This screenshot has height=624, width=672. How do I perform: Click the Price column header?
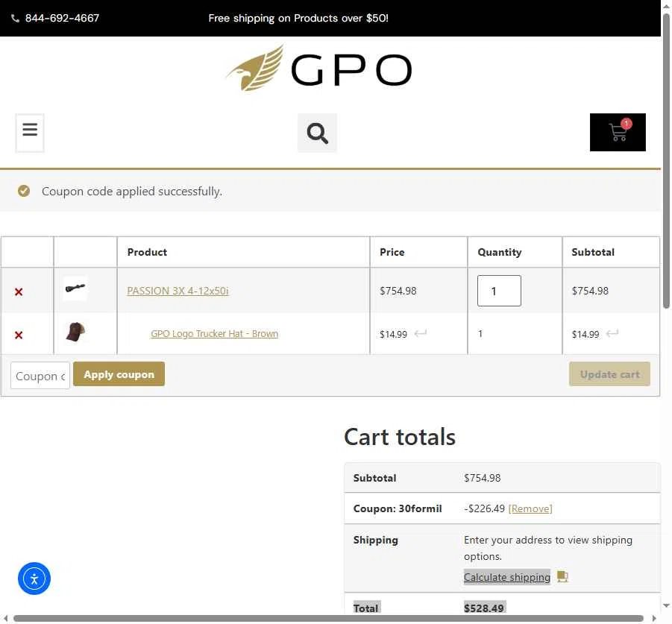point(392,252)
